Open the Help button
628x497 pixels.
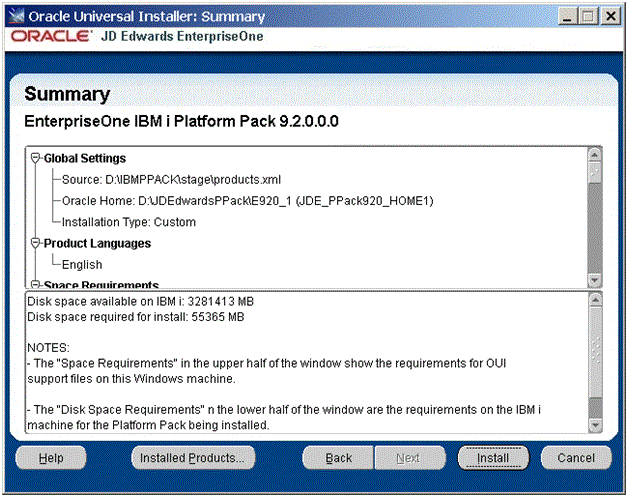(51, 458)
